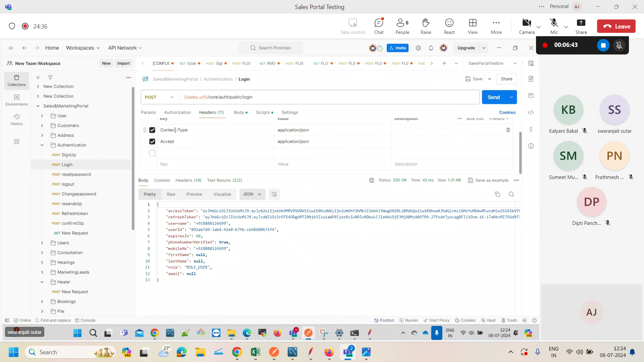The width and height of the screenshot is (644, 362).
Task: Open the environment quick look icon
Action: 531,63
